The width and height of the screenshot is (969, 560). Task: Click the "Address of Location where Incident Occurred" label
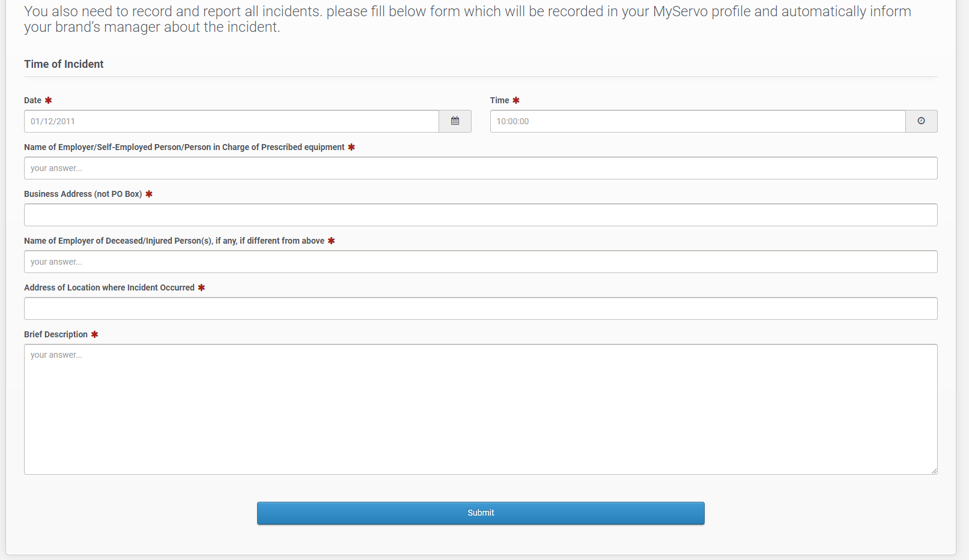point(109,288)
